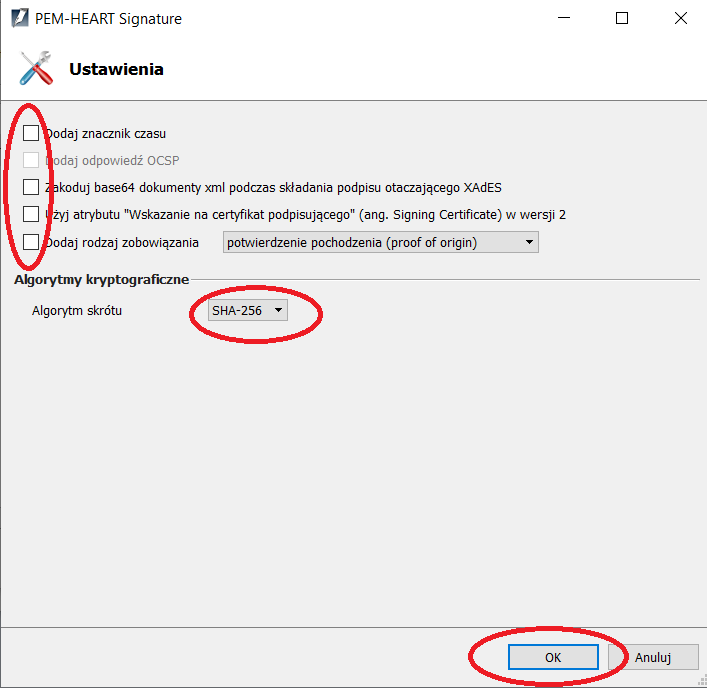Click the wrench and screwdriver settings icon
Screen dimensions: 707x688
(x=37, y=69)
